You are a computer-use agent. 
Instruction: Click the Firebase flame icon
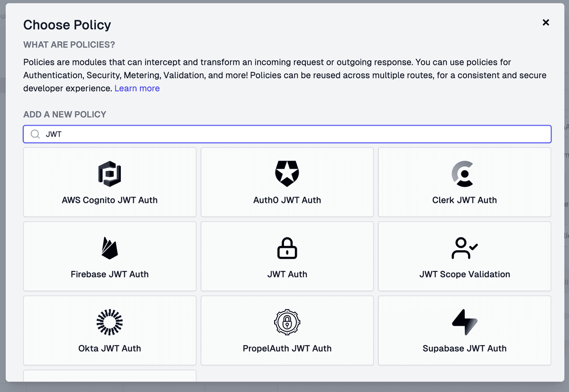pyautogui.click(x=110, y=248)
